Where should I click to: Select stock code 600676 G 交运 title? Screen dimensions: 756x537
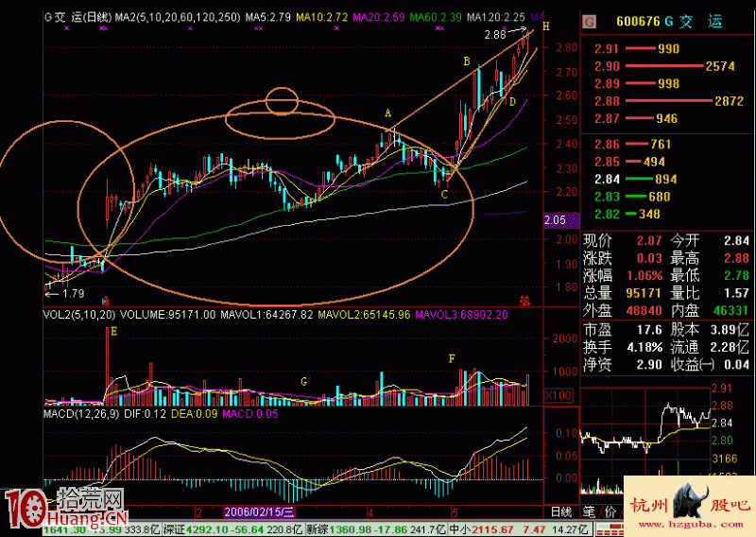669,21
